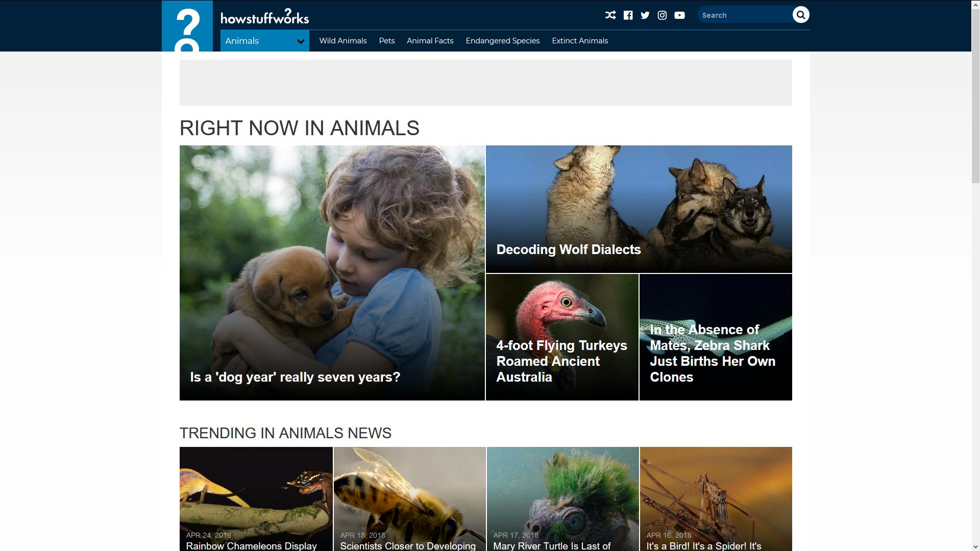Switch to the Pets section
The height and width of the screenshot is (551, 980).
tap(386, 40)
